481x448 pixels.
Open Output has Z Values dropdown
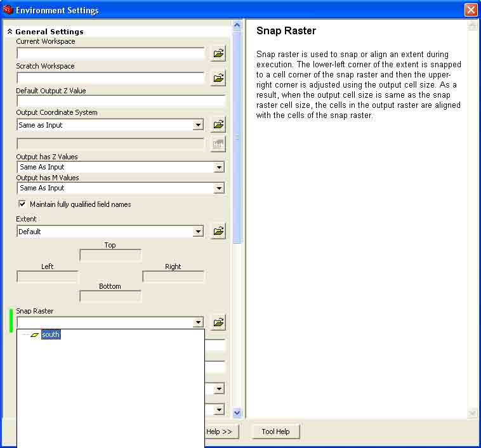pyautogui.click(x=219, y=168)
